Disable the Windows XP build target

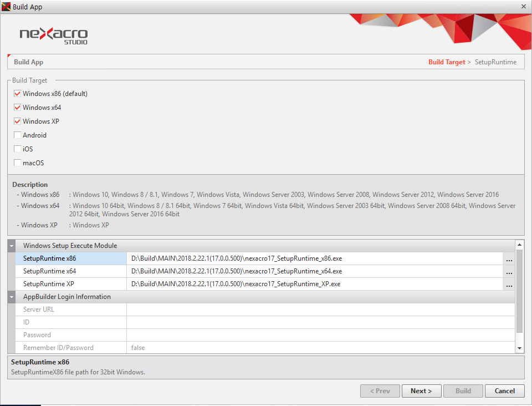[18, 121]
